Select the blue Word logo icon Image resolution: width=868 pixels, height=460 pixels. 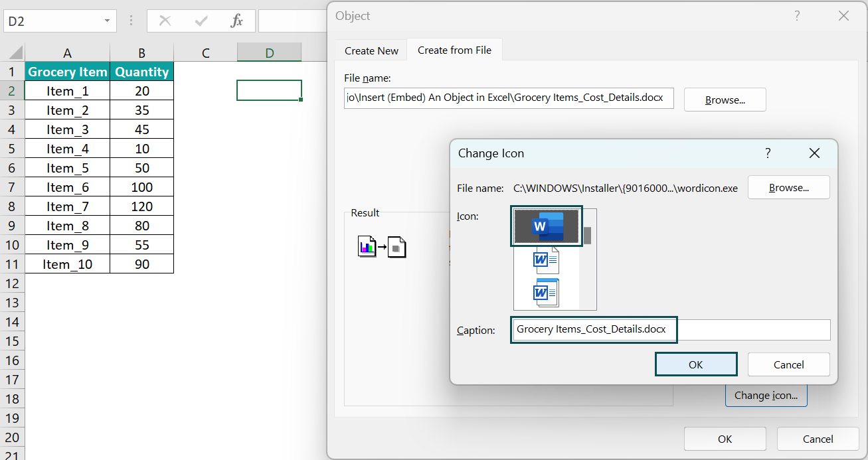pyautogui.click(x=547, y=226)
